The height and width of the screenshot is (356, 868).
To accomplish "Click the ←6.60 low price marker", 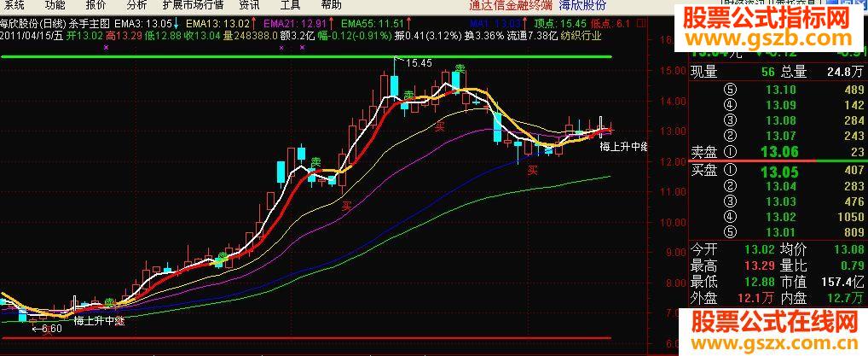I will pyautogui.click(x=47, y=329).
